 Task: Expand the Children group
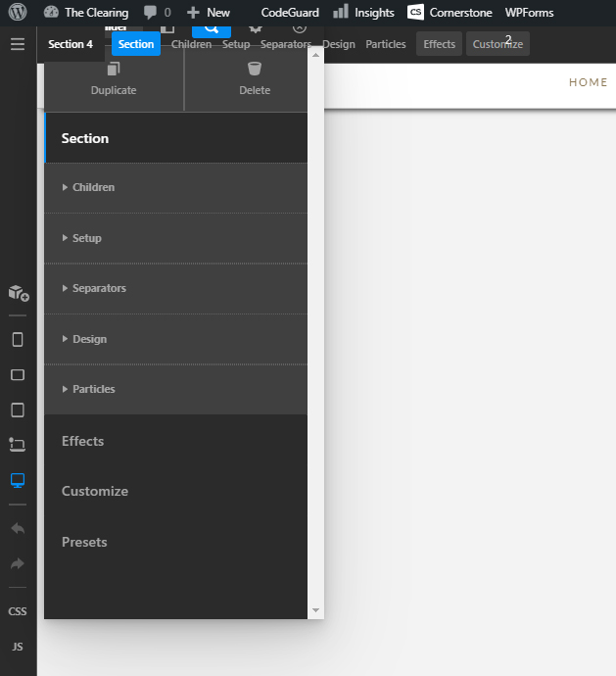point(93,187)
